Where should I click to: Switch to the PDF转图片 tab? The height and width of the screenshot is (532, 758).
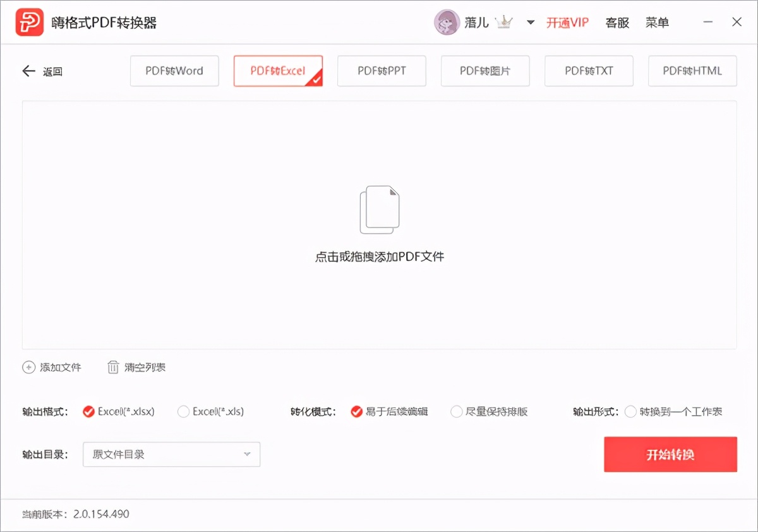[x=485, y=71]
